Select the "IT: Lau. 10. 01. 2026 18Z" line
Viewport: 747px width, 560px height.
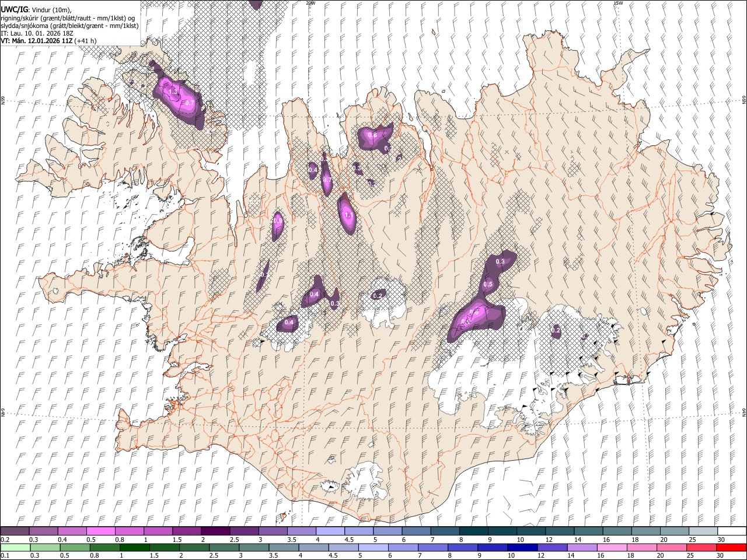[x=37, y=33]
